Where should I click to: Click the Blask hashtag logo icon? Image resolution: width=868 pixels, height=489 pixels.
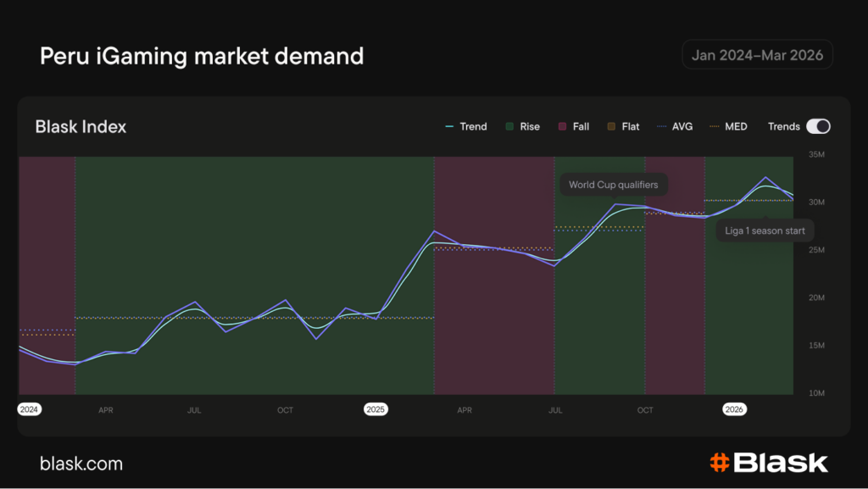tap(720, 463)
